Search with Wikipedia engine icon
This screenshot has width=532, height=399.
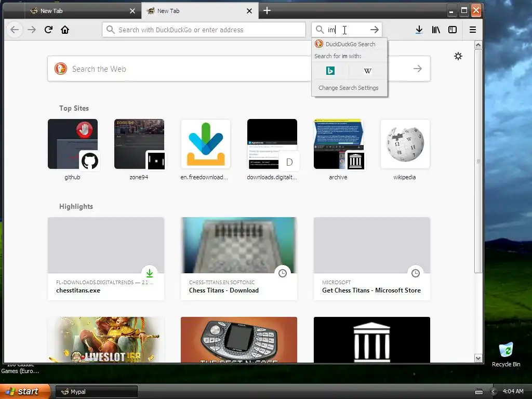pyautogui.click(x=367, y=71)
